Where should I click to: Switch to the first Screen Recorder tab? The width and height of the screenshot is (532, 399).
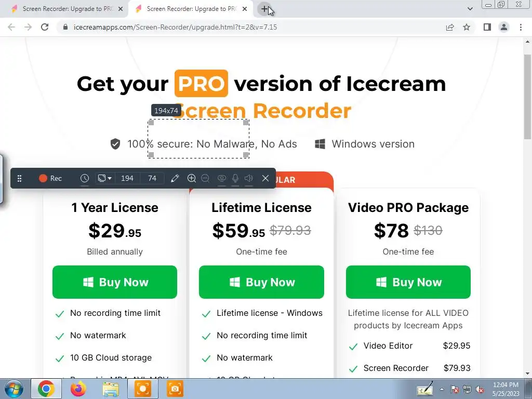[67, 9]
